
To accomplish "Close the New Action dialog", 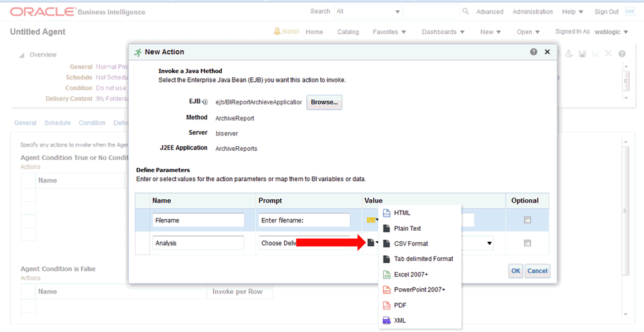I will click(547, 52).
